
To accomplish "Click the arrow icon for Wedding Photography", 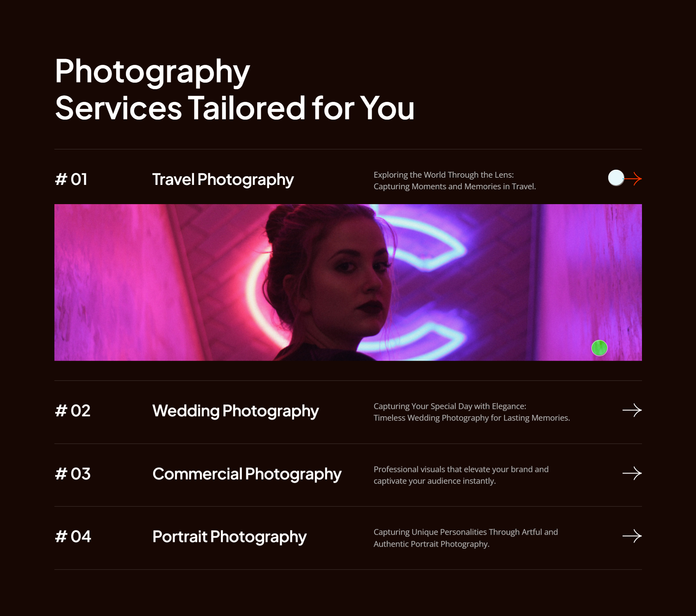I will (x=632, y=410).
